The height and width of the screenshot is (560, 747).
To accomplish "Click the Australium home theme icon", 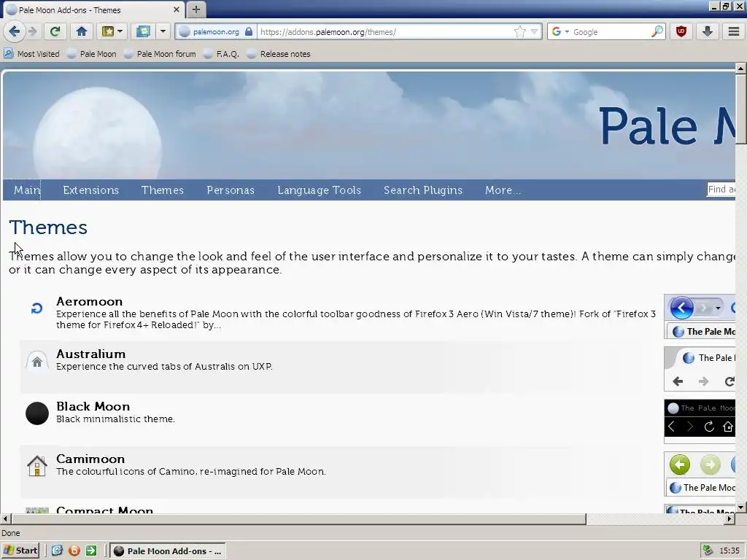I will tap(36, 362).
